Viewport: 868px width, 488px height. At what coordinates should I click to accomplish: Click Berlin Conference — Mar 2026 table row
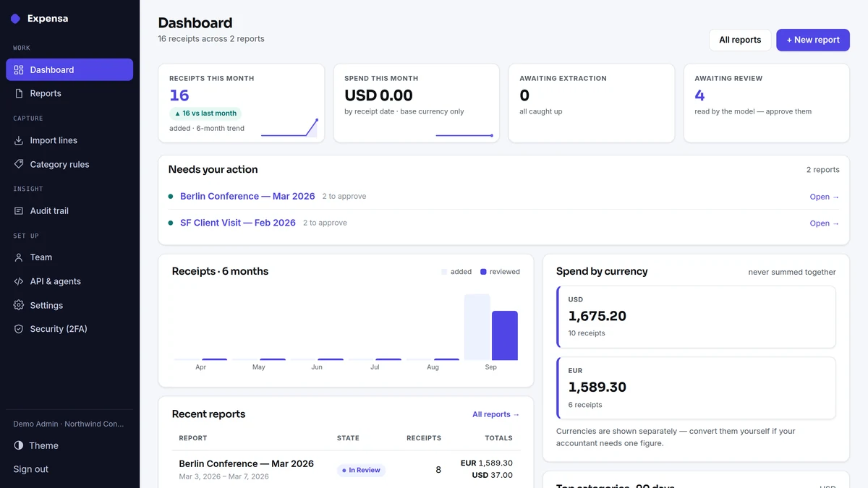click(x=346, y=469)
